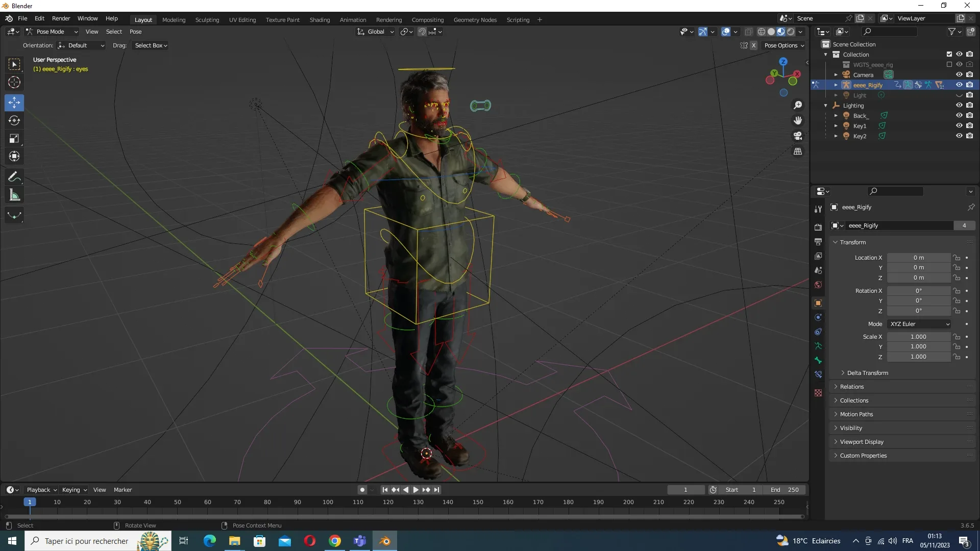Expand the Viewport Display panel
This screenshot has height=551, width=980.
(x=862, y=442)
